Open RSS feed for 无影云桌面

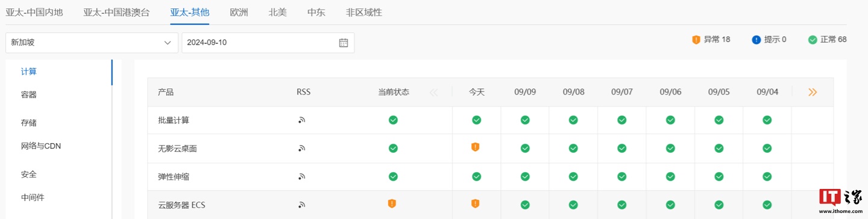pos(302,149)
